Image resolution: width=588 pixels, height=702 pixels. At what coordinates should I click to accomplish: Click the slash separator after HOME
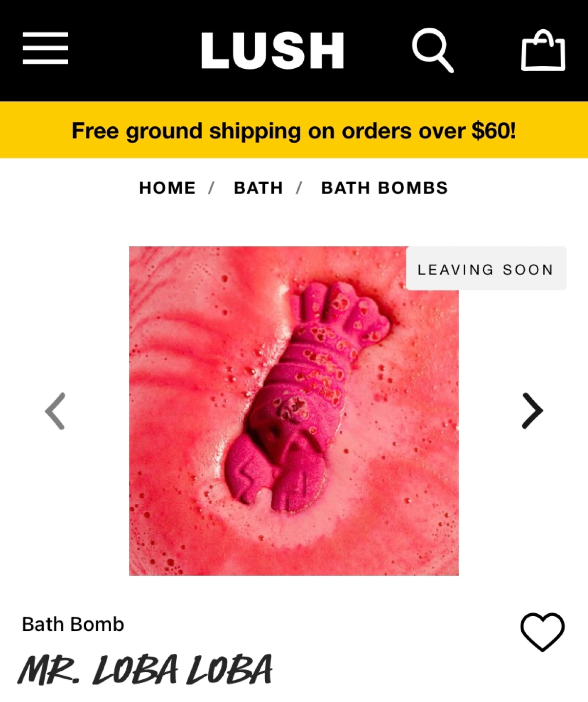coord(211,188)
